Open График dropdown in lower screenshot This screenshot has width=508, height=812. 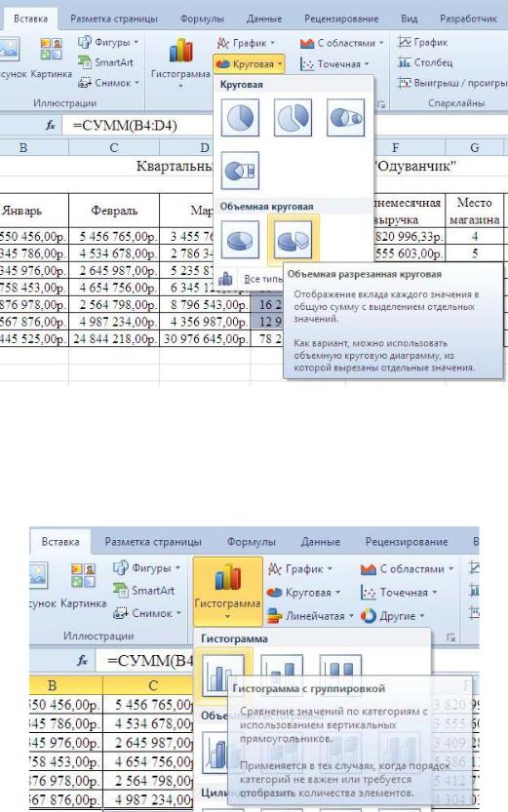302,568
